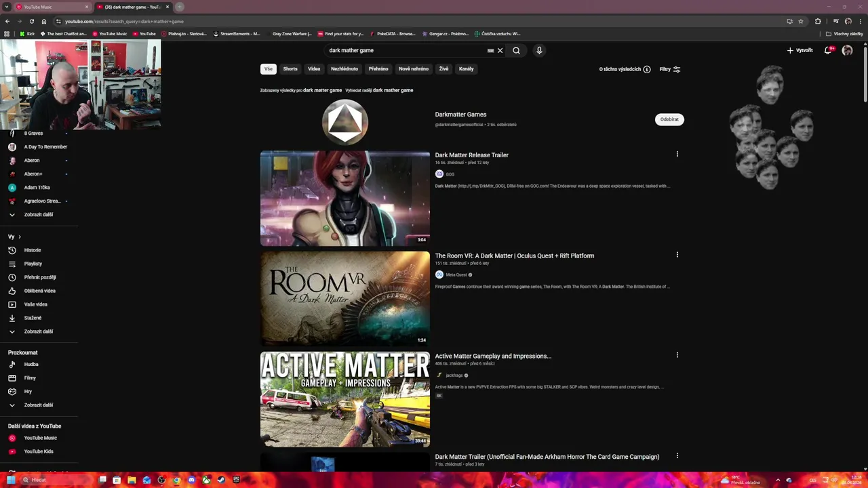Open 'Oblíbená videa' in the sidebar
Image resolution: width=868 pixels, height=488 pixels.
tap(39, 291)
